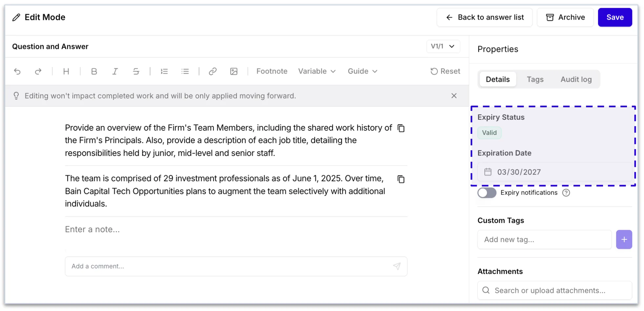Expand the Variable dropdown

point(317,71)
